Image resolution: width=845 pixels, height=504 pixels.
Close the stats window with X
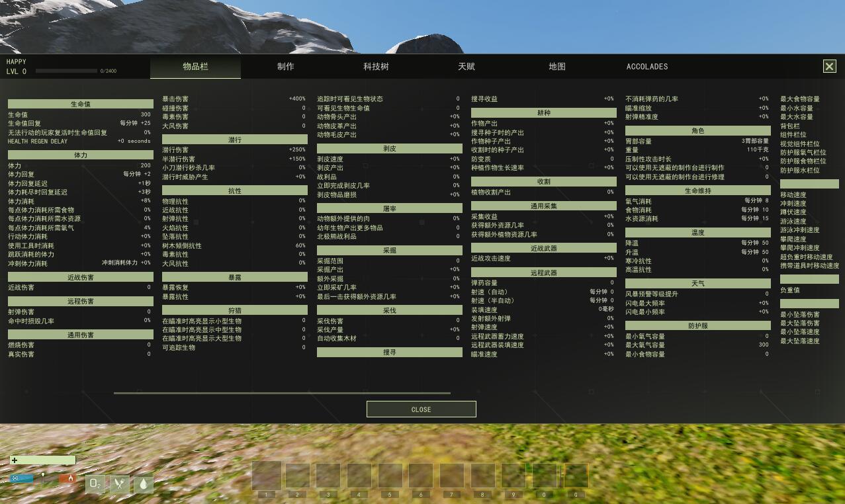click(829, 66)
